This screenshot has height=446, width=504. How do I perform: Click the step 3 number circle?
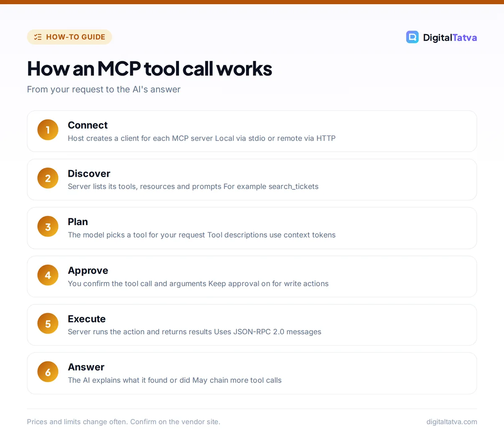48,227
